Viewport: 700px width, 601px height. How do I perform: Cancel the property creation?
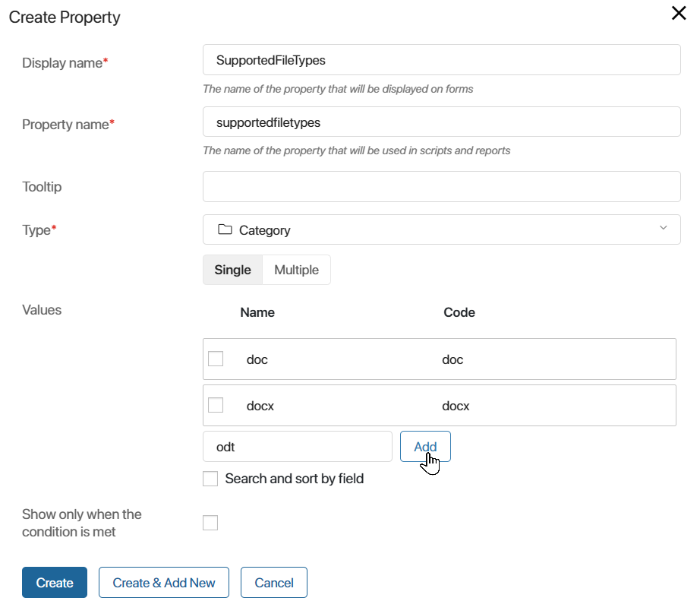[274, 583]
